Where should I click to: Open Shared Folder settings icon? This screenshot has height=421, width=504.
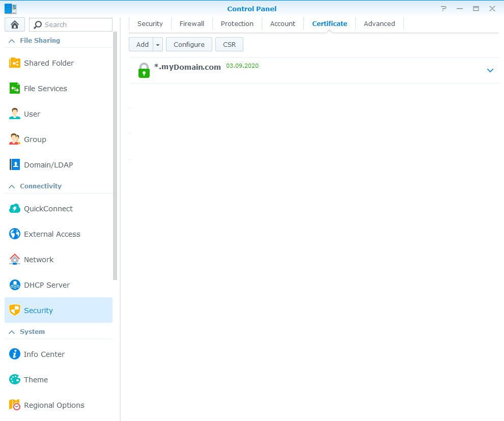tap(15, 63)
